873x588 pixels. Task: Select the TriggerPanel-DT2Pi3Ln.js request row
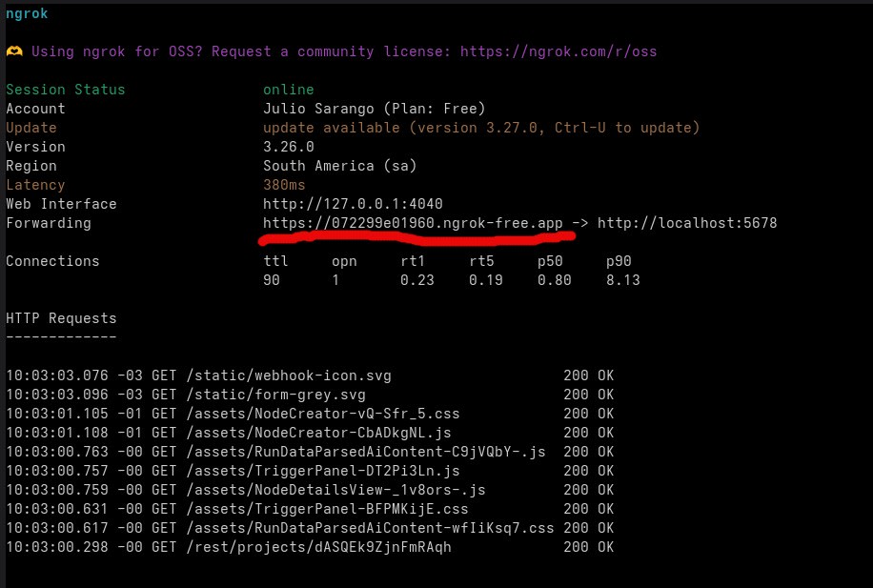coord(310,471)
